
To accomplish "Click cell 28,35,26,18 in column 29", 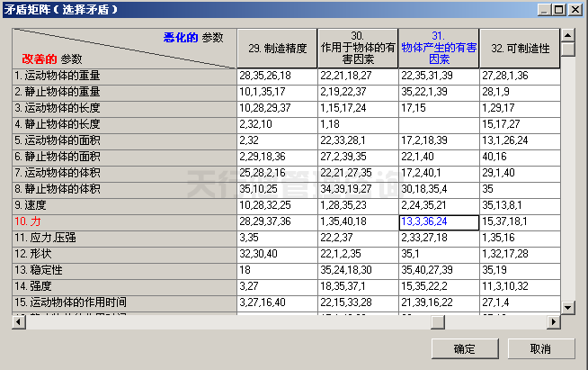I will pyautogui.click(x=277, y=76).
